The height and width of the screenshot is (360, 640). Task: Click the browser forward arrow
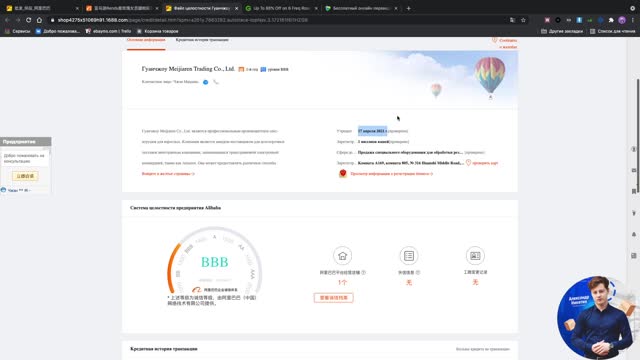(x=18, y=20)
